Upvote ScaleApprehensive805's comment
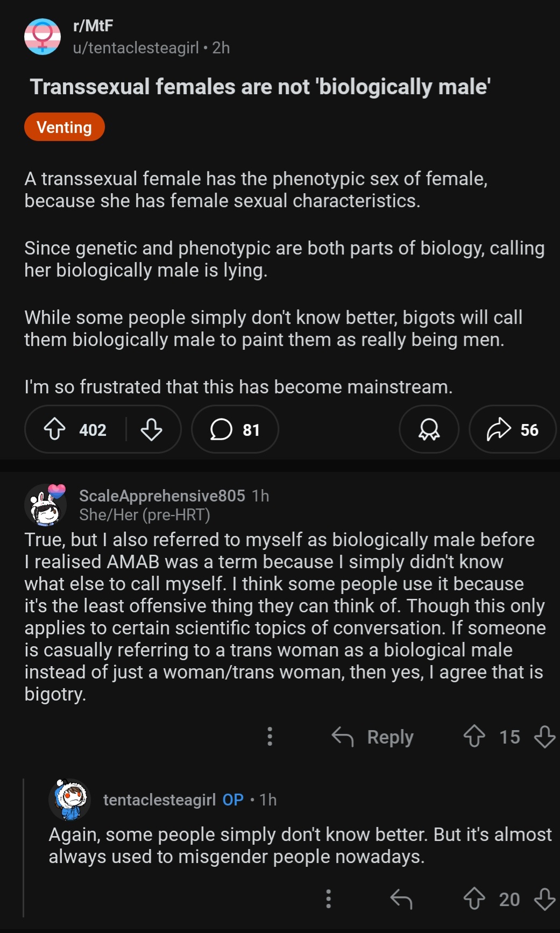The image size is (560, 933). pos(474,737)
